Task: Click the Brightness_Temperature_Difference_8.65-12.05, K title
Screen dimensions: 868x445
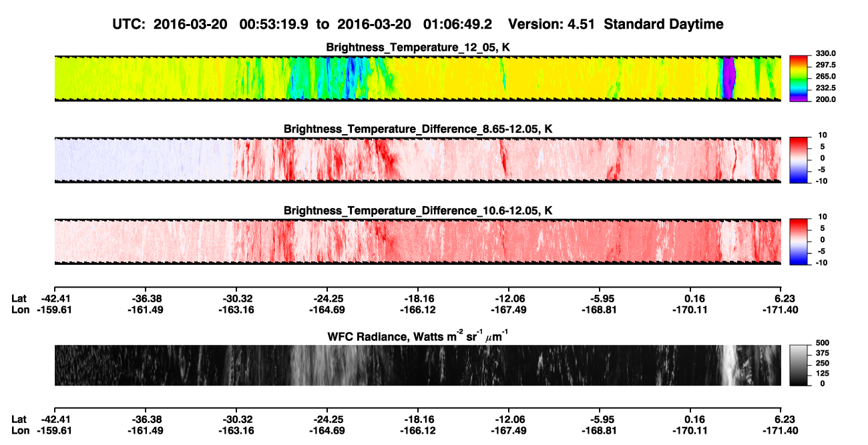Action: click(417, 129)
